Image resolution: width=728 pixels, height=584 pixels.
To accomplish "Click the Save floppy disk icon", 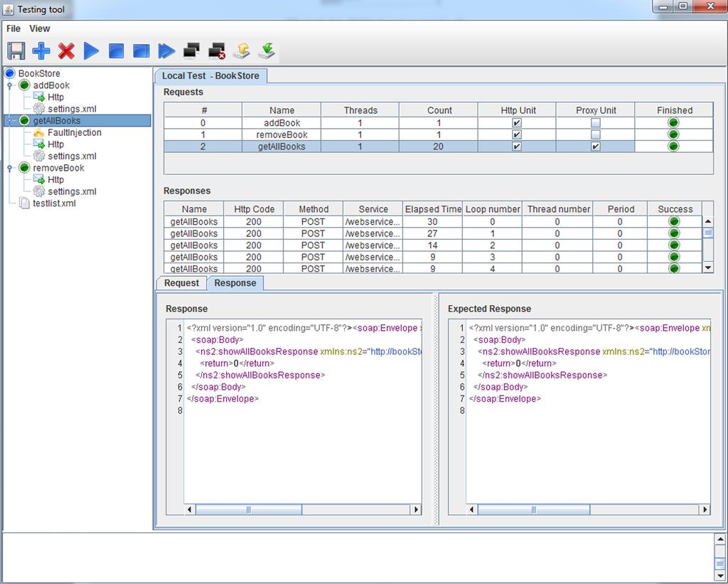I will coord(16,51).
